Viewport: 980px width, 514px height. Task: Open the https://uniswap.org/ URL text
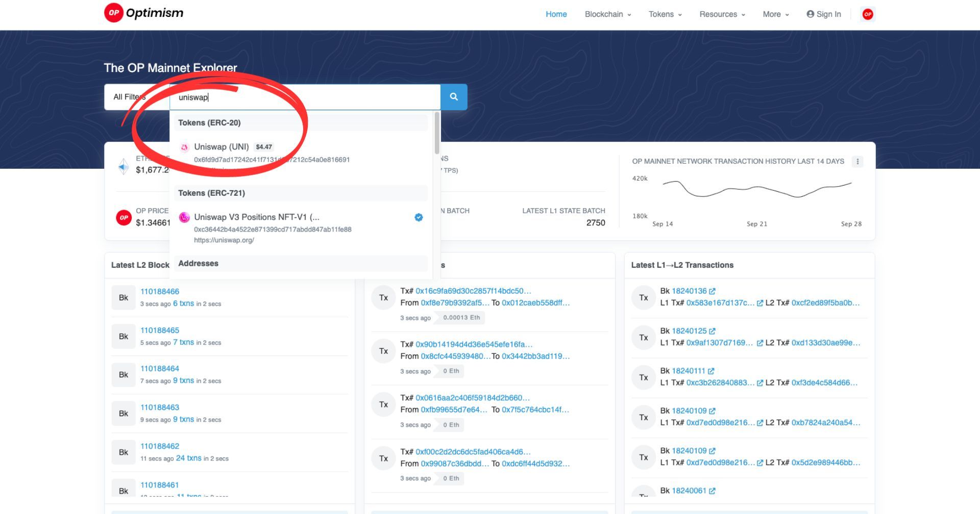pyautogui.click(x=224, y=240)
